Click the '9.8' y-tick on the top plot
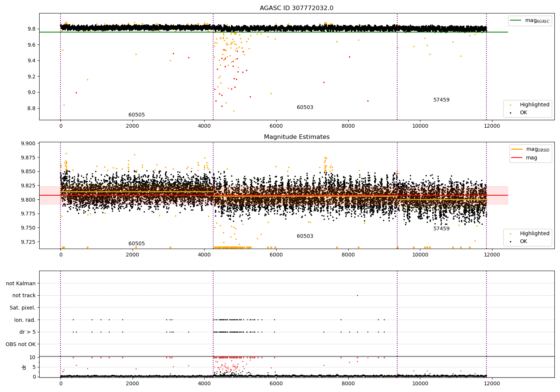Viewport: 560px width, 392px height. click(x=31, y=29)
